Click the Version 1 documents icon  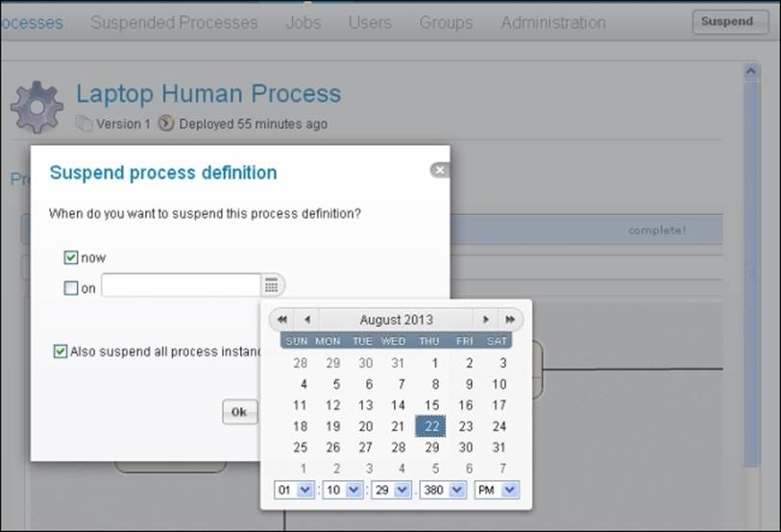[84, 123]
